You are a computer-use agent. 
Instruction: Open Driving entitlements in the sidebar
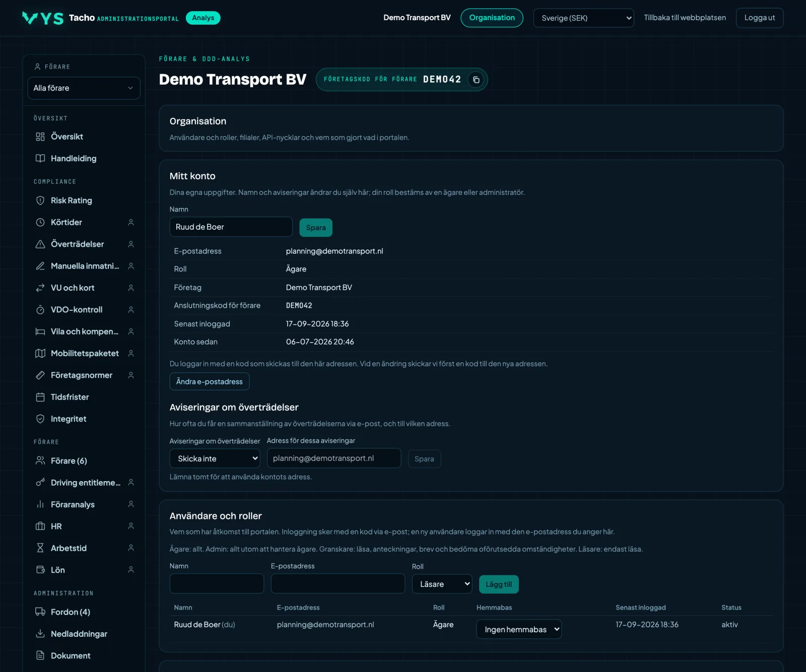coord(84,483)
